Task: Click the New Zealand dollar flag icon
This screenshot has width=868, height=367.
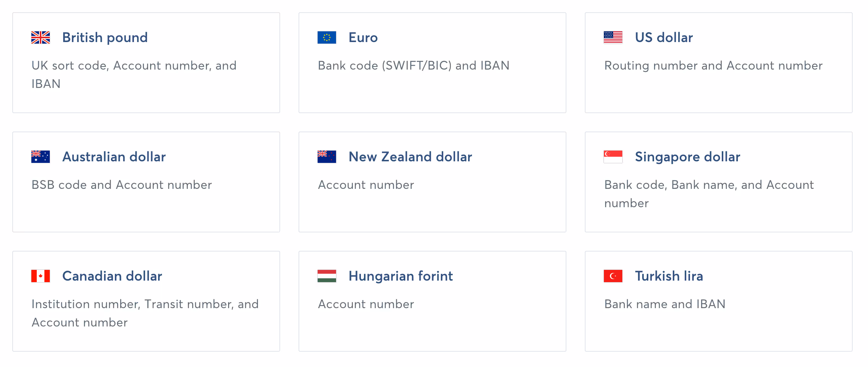Action: [x=326, y=156]
